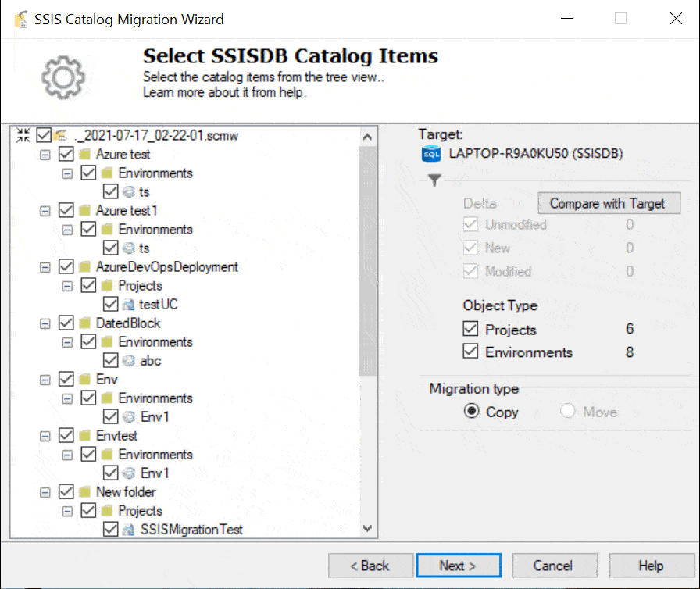Click the SSISMigrationTest project icon

[129, 529]
